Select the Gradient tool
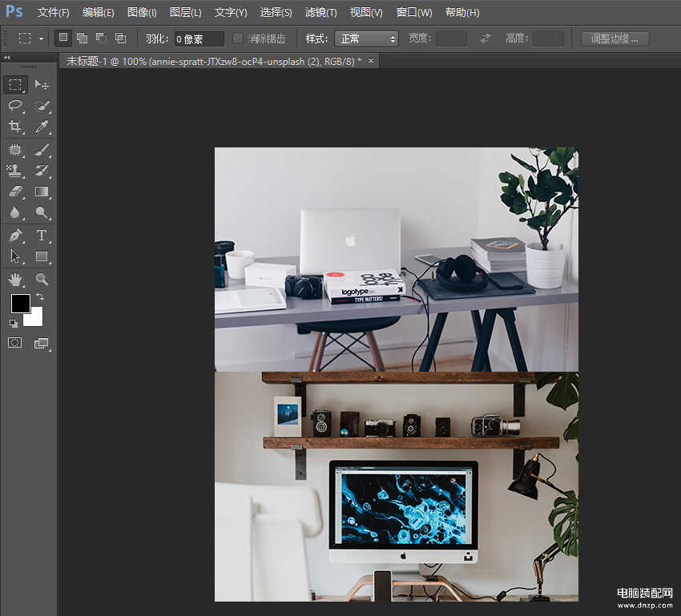This screenshot has width=681, height=616. click(42, 191)
